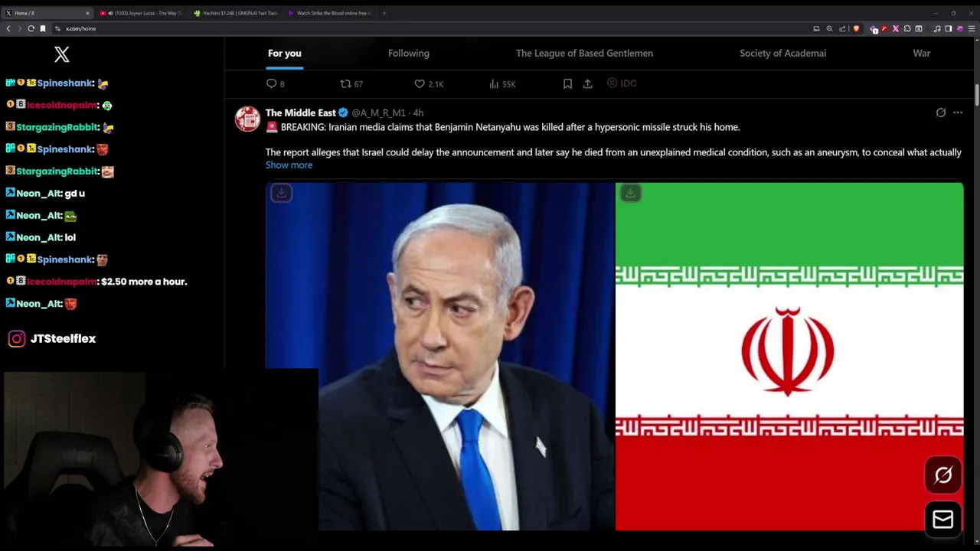Click download icon on Netanyahu image
Image resolution: width=980 pixels, height=551 pixels.
coord(281,193)
